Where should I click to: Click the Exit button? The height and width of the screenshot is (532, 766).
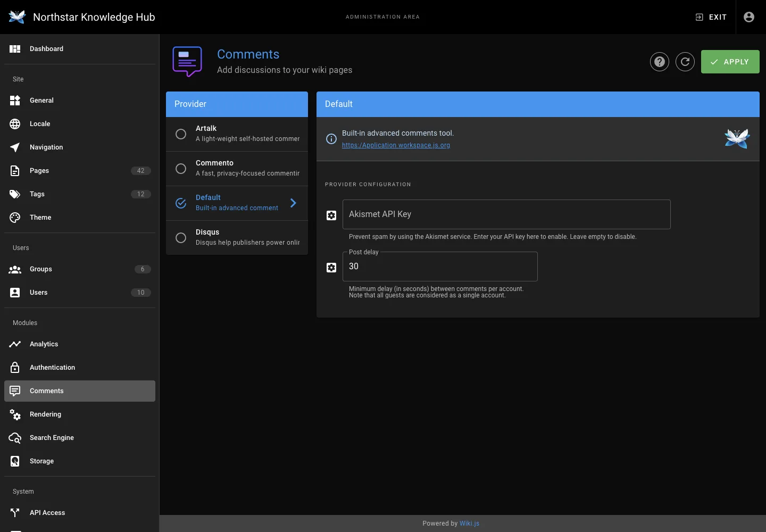tap(711, 17)
